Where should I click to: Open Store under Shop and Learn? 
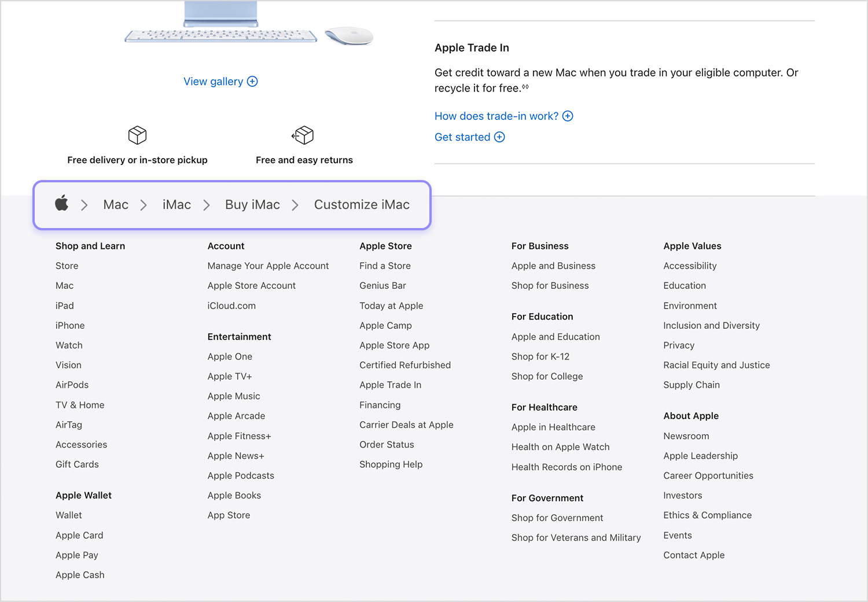(67, 266)
